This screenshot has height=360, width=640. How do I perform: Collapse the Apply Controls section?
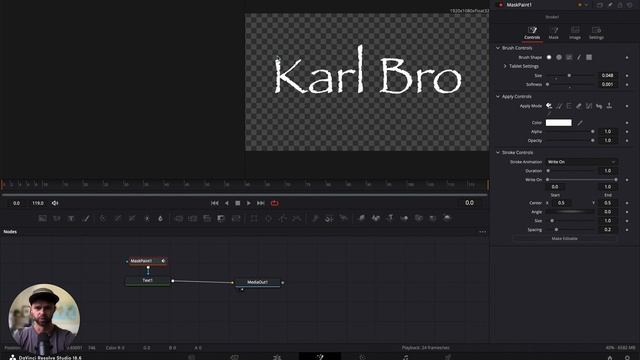pyautogui.click(x=498, y=97)
